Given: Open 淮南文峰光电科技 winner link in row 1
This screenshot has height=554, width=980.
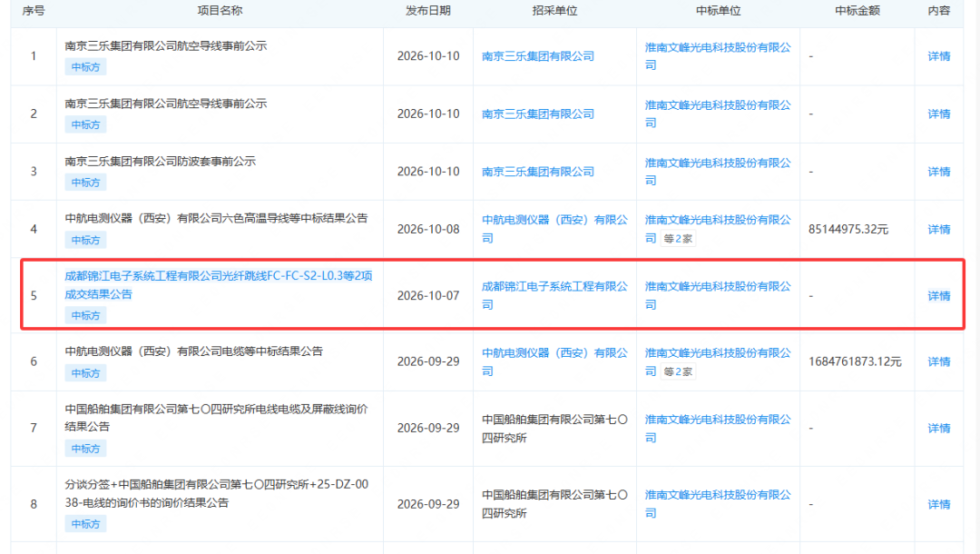Looking at the screenshot, I should (718, 56).
